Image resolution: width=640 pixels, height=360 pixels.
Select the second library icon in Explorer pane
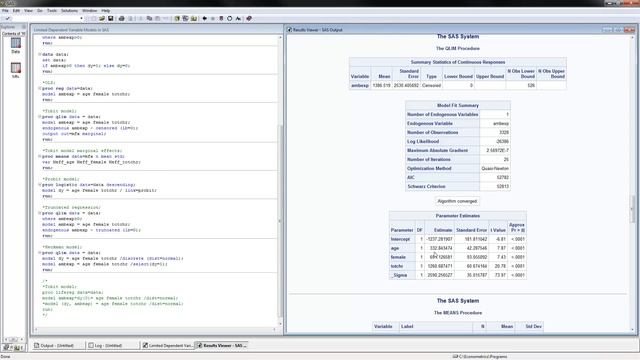click(16, 70)
